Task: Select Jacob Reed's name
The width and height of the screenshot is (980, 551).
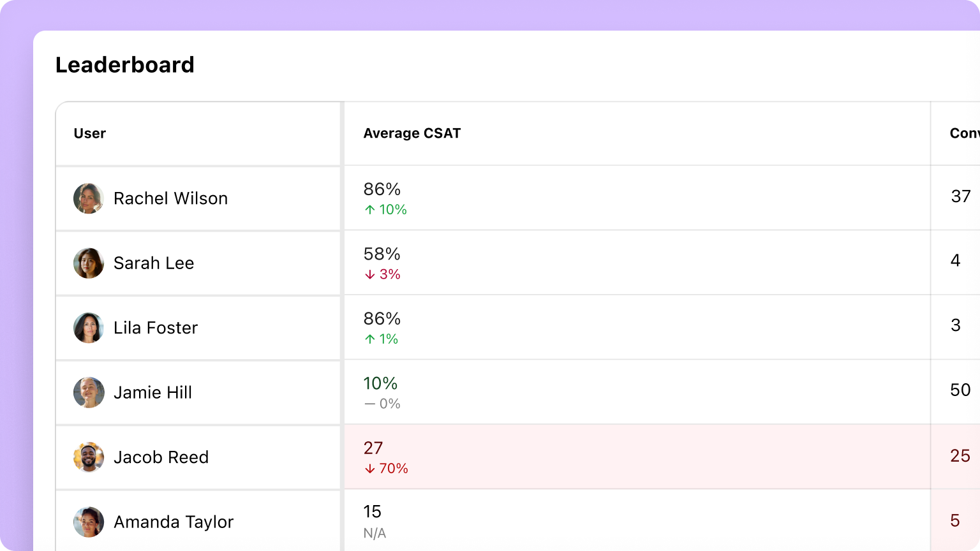Action: [161, 457]
